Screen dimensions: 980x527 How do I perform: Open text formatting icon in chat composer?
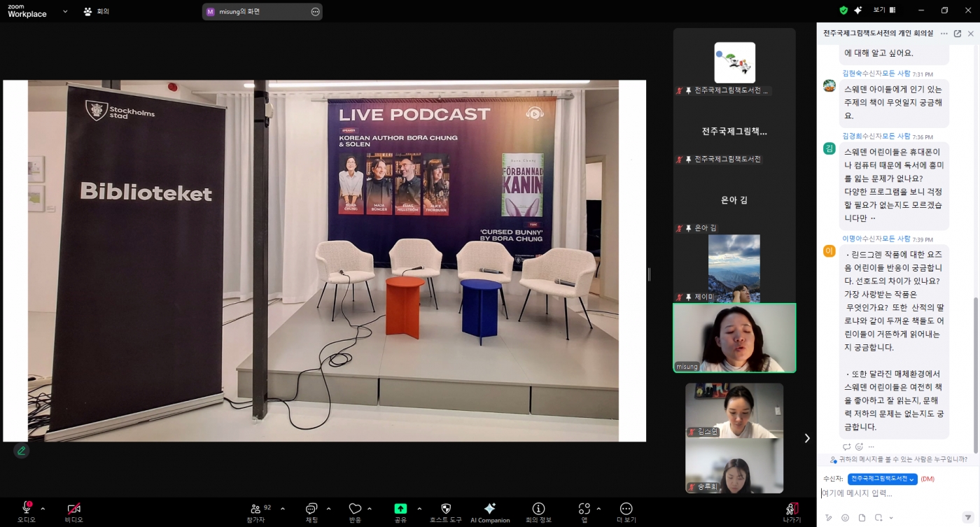click(829, 518)
